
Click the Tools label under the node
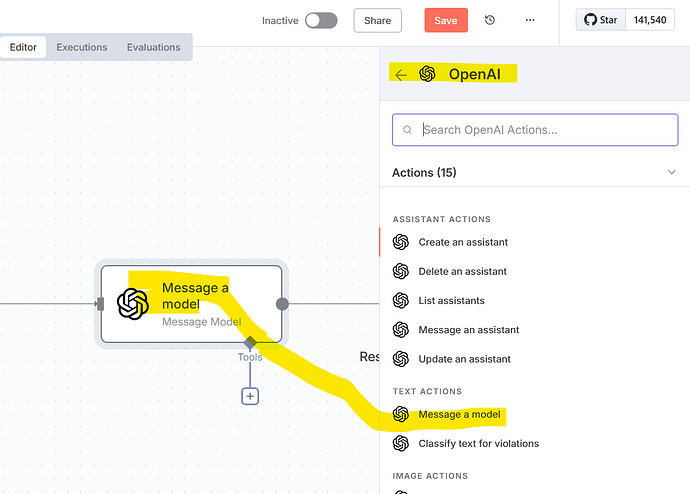tap(250, 357)
